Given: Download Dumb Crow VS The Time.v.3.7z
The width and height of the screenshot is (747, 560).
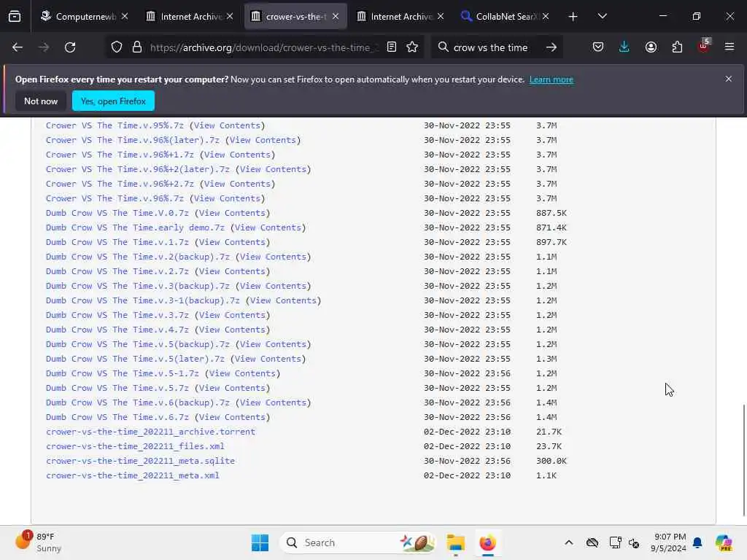Looking at the screenshot, I should [117, 315].
